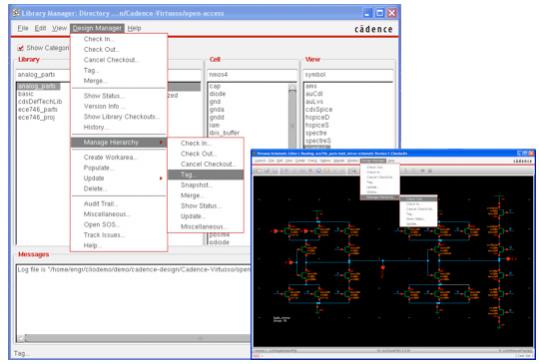Screen dimensions: 539x364
Task: Select the gnda cell
Action: pos(217,110)
